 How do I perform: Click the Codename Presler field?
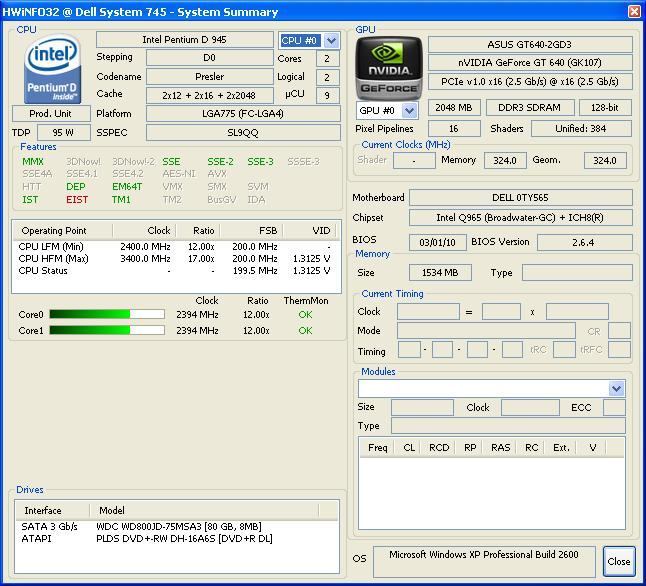coord(209,77)
